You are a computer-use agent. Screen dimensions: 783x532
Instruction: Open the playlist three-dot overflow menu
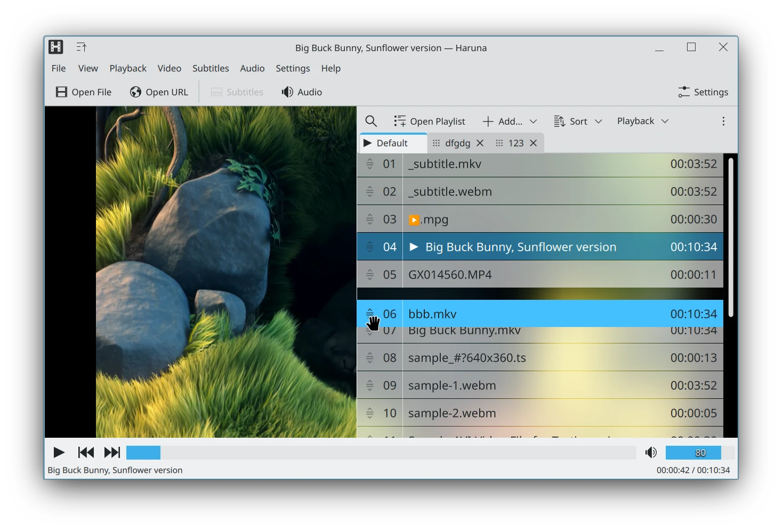pyautogui.click(x=723, y=121)
